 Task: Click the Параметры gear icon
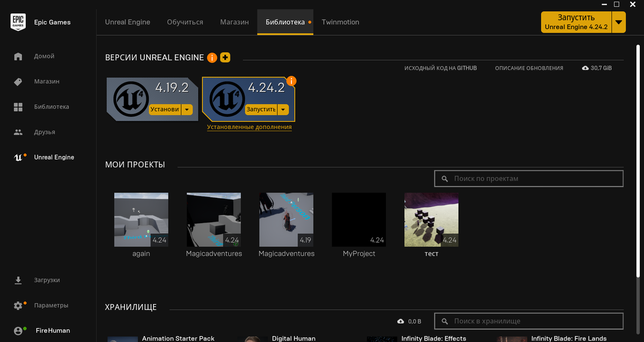pos(19,306)
